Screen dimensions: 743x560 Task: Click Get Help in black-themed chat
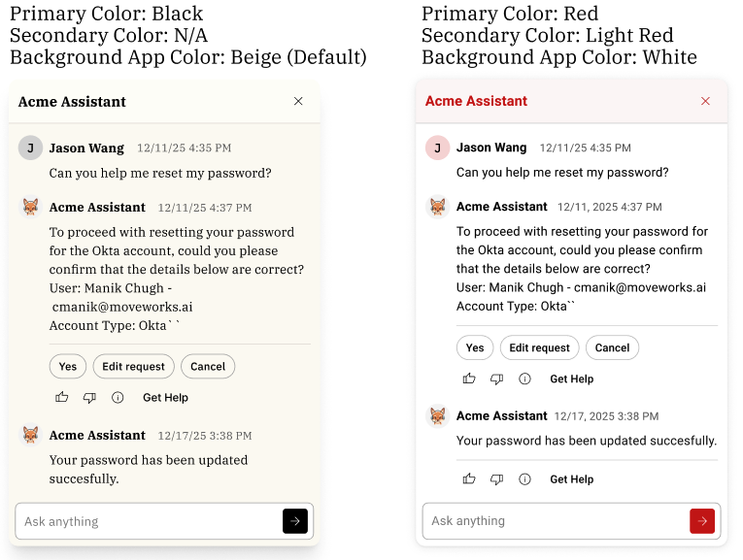pyautogui.click(x=165, y=397)
